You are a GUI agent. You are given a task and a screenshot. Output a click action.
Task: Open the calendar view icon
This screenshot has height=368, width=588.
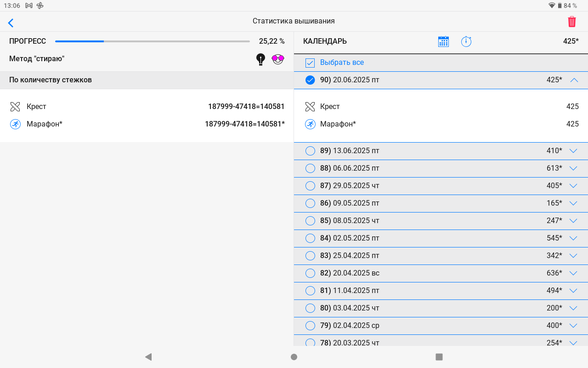coord(443,41)
